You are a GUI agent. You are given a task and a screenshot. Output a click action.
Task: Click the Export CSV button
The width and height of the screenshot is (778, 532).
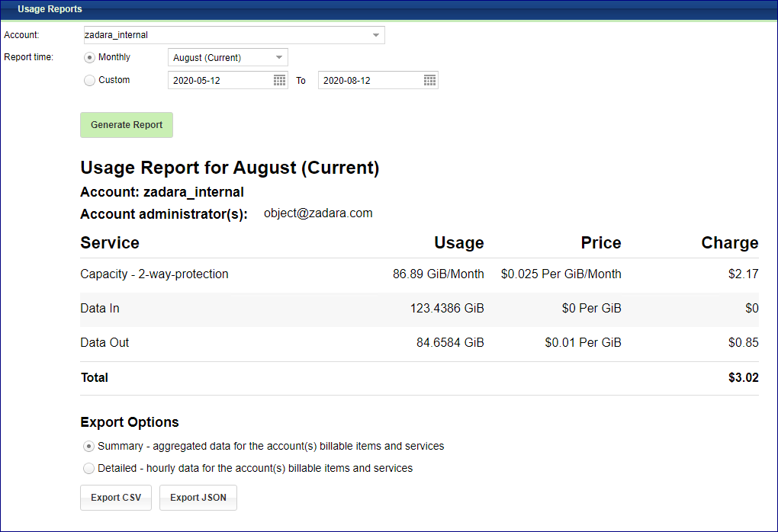[x=116, y=497]
